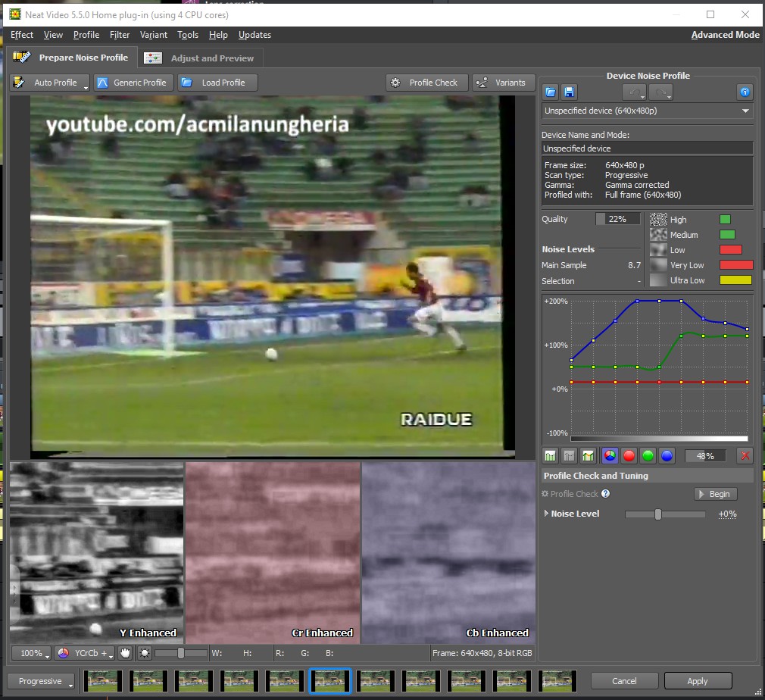
Task: Open the Unspecified device profile dropdown
Action: [648, 111]
